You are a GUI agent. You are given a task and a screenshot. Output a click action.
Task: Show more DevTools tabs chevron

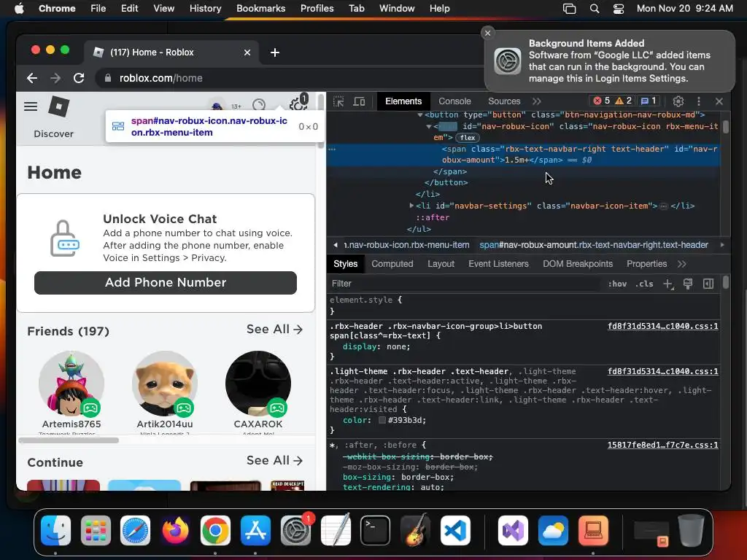click(x=537, y=101)
